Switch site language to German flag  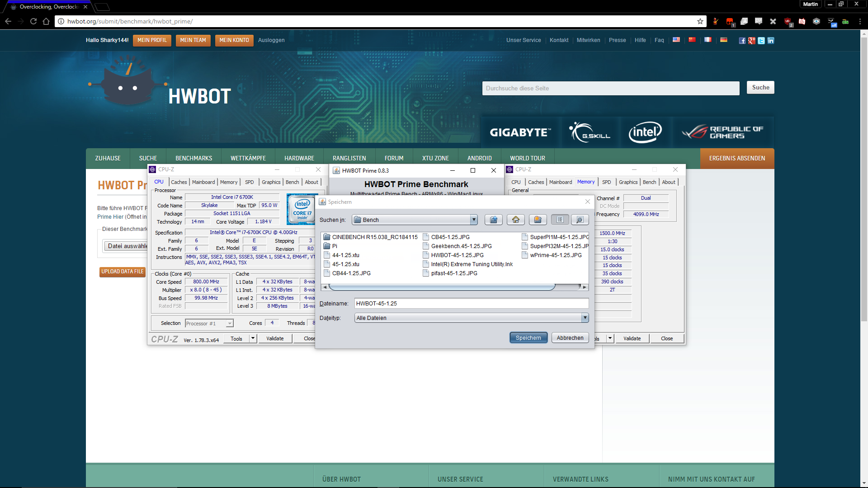(724, 40)
